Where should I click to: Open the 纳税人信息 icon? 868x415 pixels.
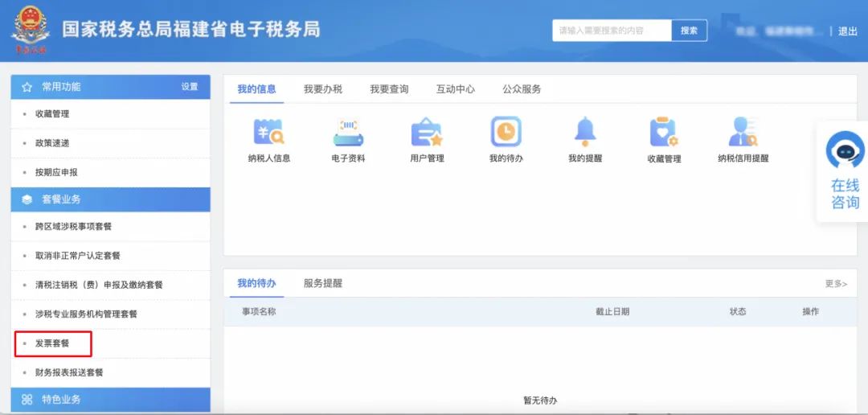(269, 132)
